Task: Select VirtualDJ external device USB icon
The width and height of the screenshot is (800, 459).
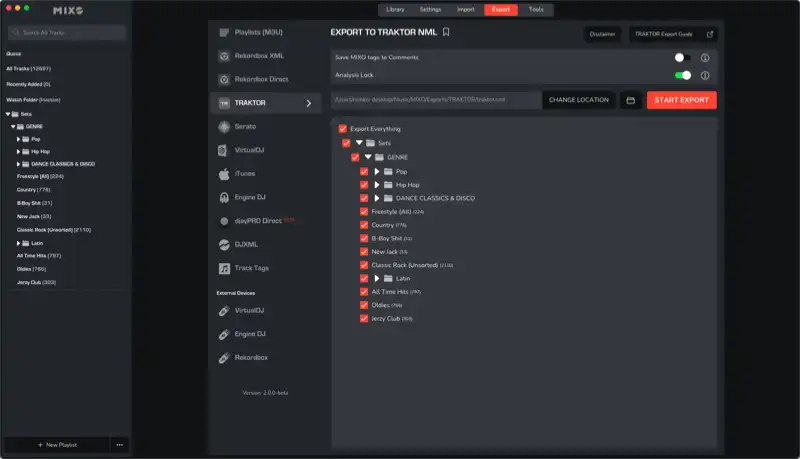Action: pyautogui.click(x=223, y=311)
